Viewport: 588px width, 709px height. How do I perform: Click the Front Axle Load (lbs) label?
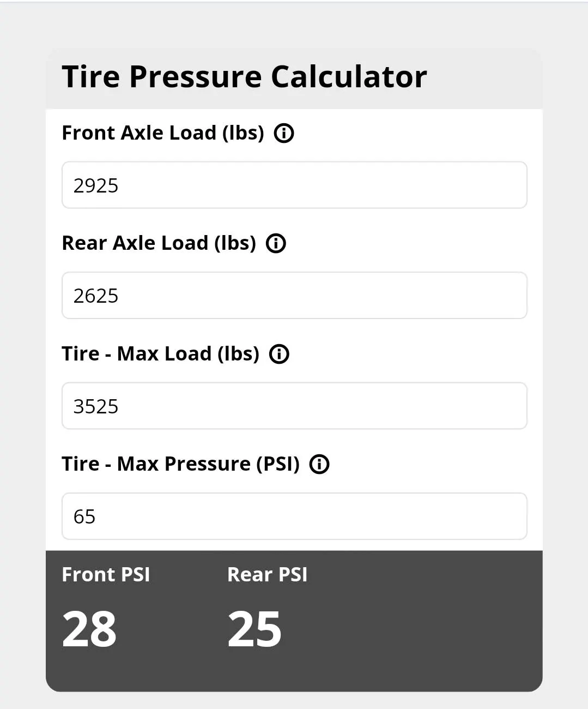(x=163, y=133)
